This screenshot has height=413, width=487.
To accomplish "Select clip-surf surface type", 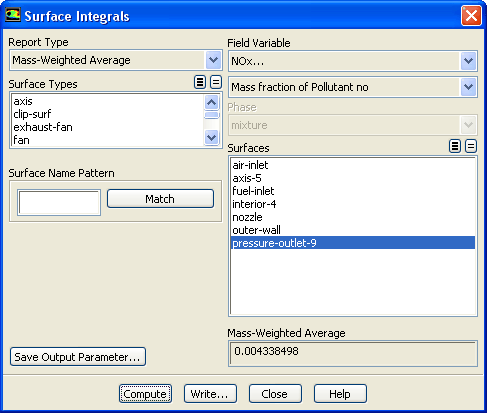I will click(x=32, y=114).
